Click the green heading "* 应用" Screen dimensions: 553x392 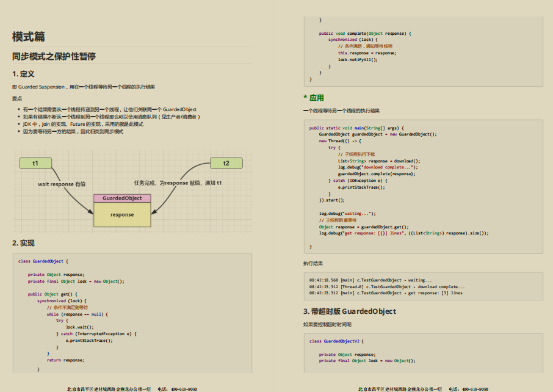pyautogui.click(x=314, y=98)
